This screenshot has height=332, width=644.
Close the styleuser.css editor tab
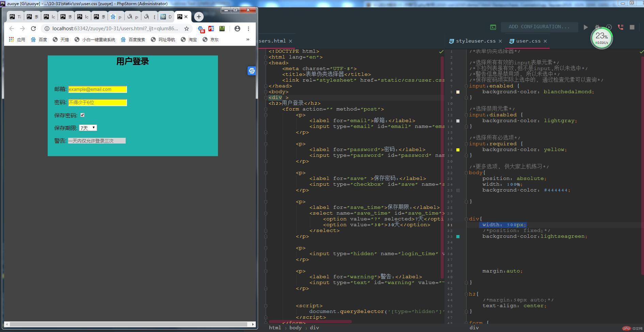click(x=500, y=41)
